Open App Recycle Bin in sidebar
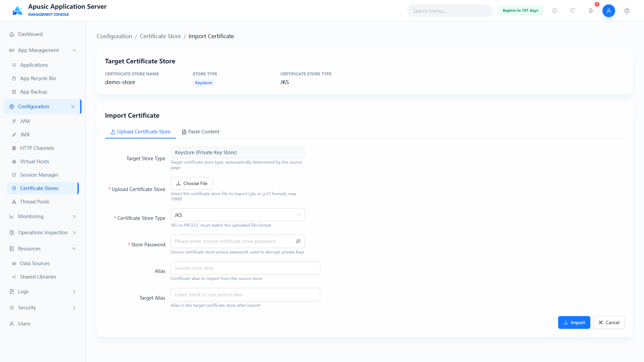 coord(43,78)
